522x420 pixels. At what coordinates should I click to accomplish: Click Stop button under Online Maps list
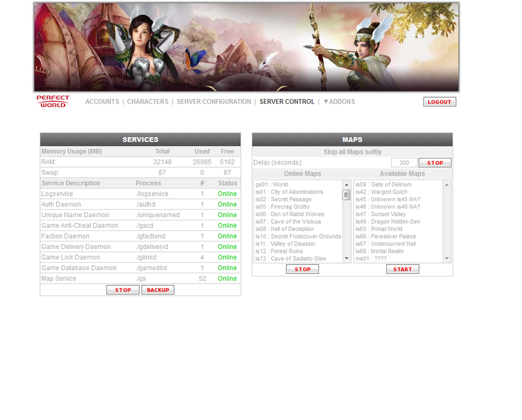click(x=302, y=269)
